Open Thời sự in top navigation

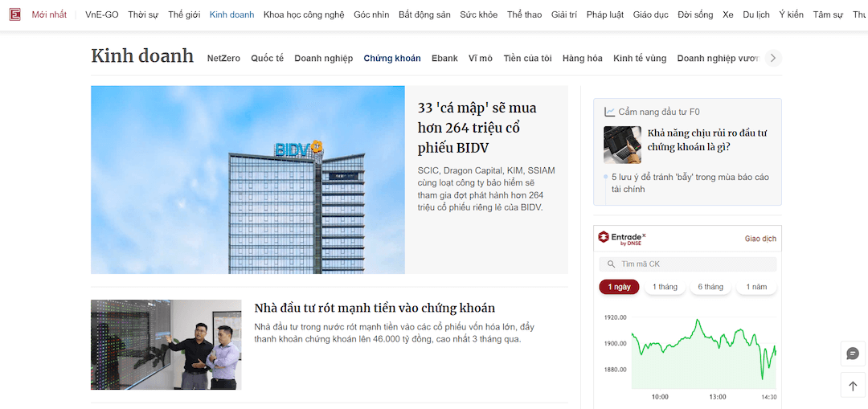(143, 15)
